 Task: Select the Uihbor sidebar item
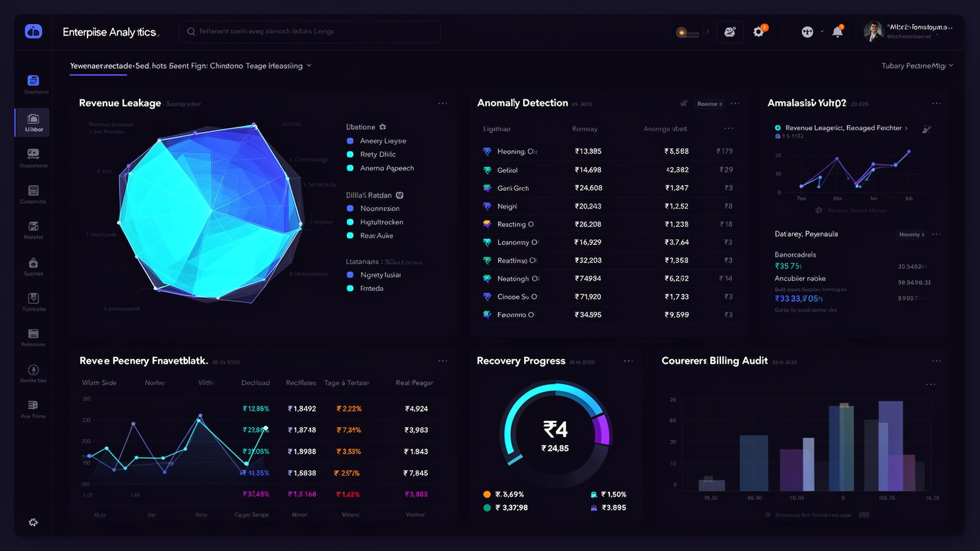(33, 122)
